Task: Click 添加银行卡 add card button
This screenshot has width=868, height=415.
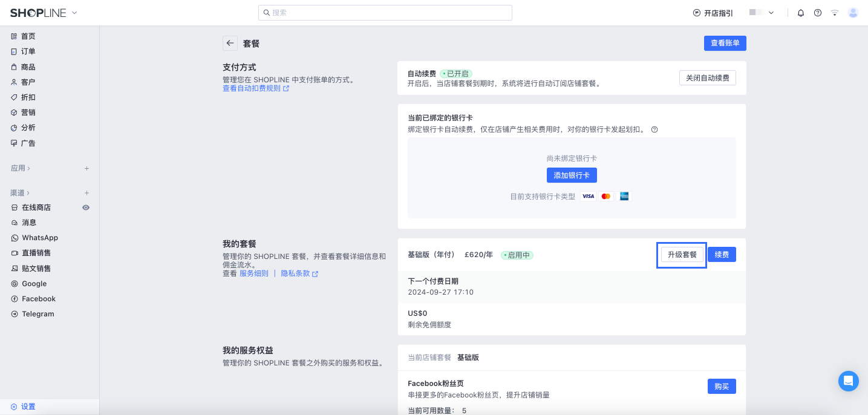Action: tap(572, 175)
